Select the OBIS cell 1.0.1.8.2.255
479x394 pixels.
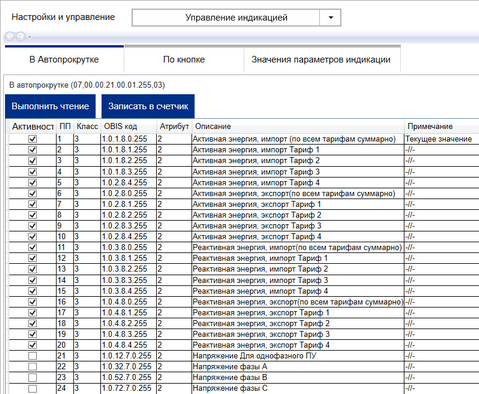point(128,161)
